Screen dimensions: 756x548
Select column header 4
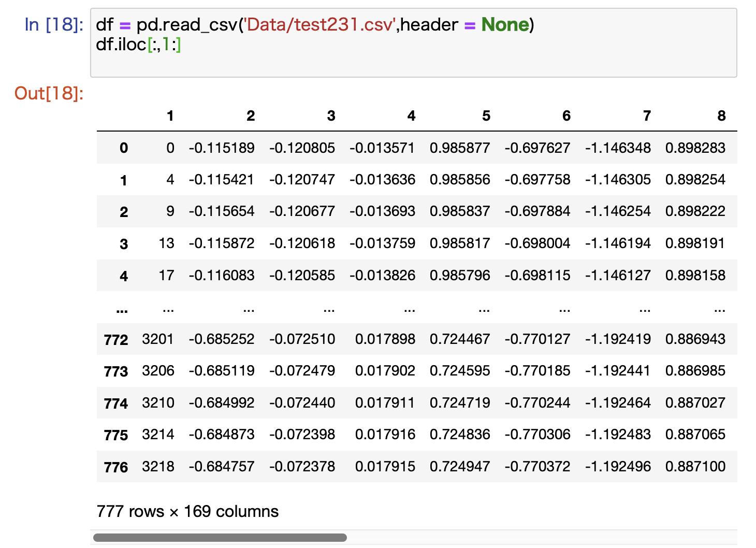click(411, 116)
